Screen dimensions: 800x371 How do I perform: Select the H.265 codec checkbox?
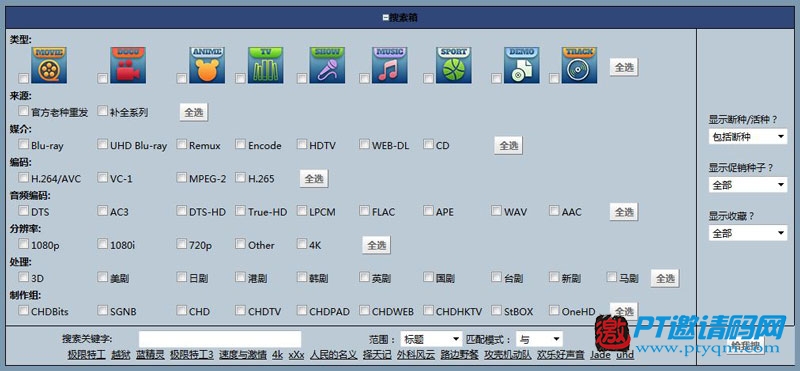click(240, 178)
